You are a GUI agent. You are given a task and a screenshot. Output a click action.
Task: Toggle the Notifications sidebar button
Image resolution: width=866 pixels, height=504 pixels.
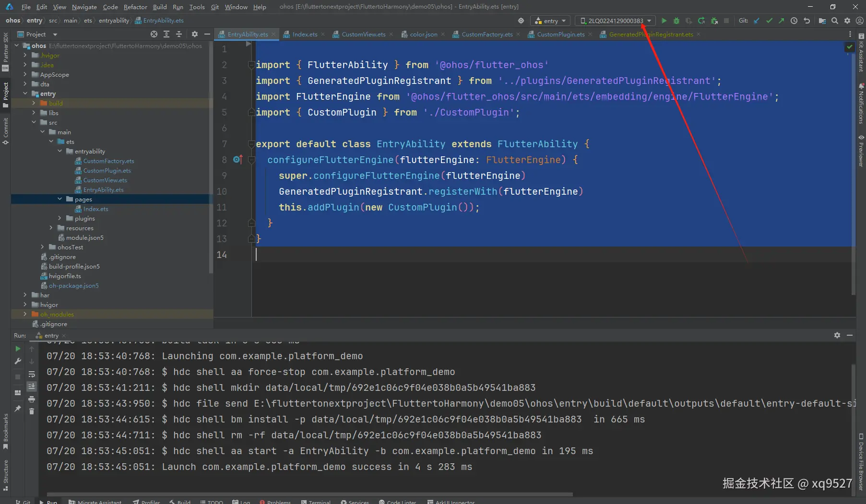pos(861,104)
